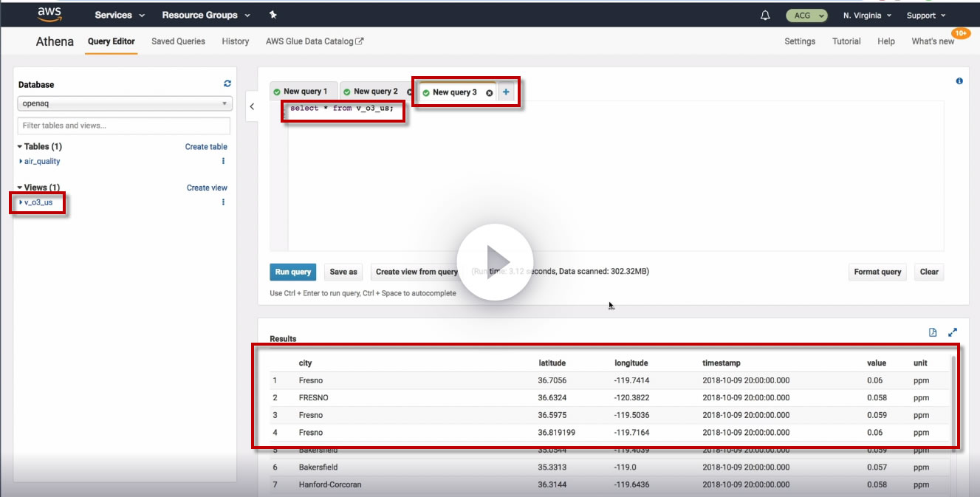Refresh the database list
This screenshot has width=980, height=497.
click(x=227, y=84)
